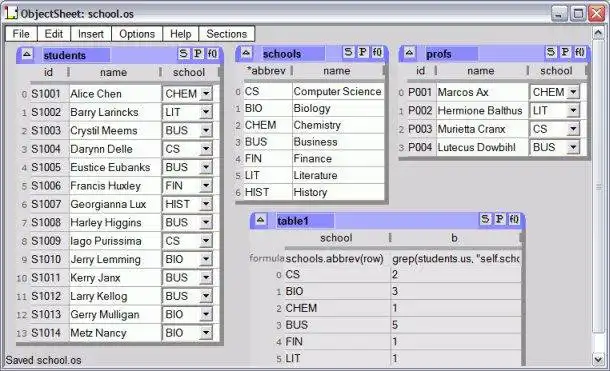This screenshot has height=371, width=610.
Task: Open school dropdown for Barry Larincks
Action: coord(206,112)
